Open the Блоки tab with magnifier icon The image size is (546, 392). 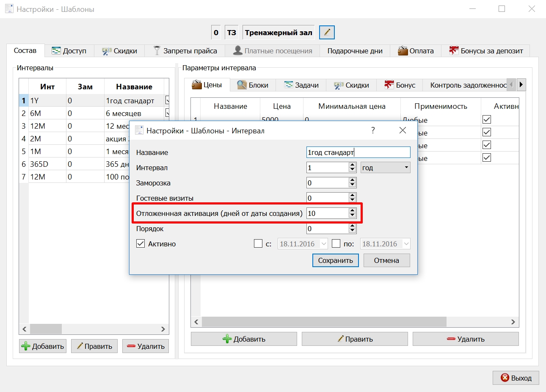253,85
